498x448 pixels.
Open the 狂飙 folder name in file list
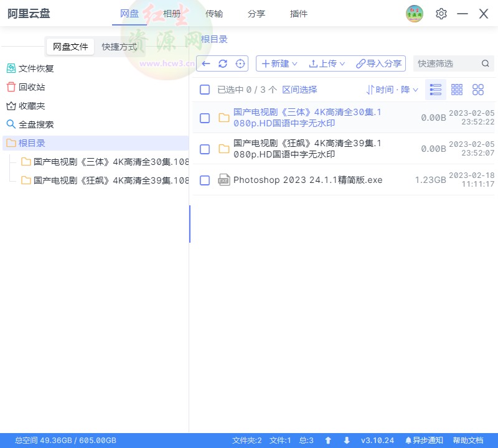click(307, 149)
